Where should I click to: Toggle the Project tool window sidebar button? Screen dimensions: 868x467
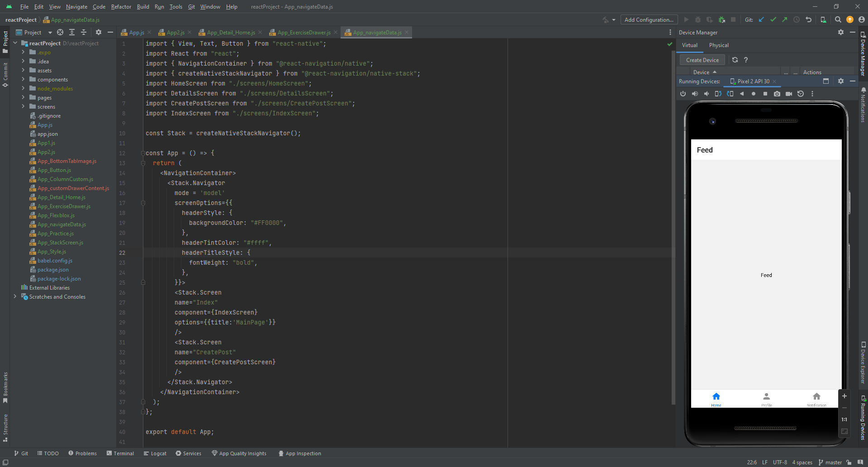(5, 42)
